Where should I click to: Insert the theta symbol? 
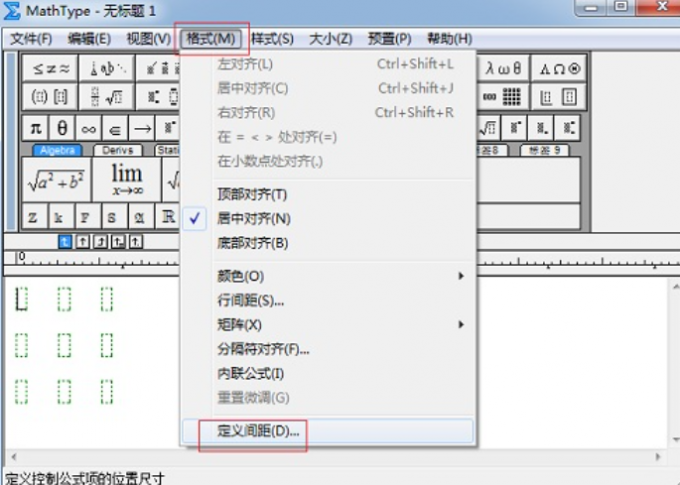point(62,128)
